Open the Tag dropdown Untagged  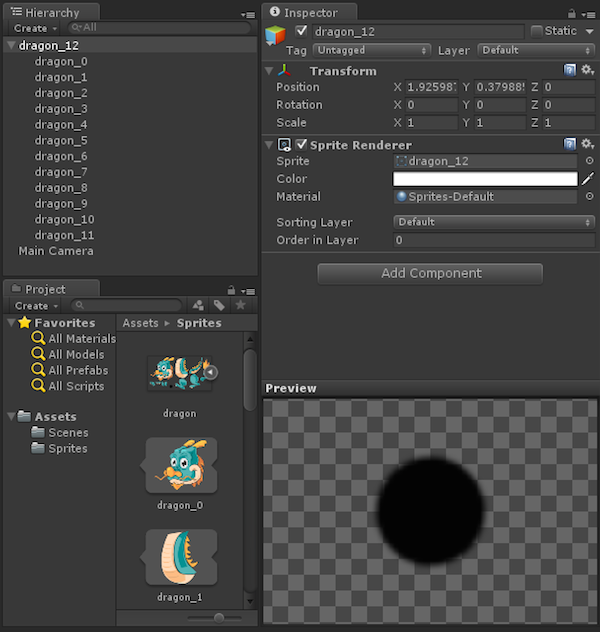372,50
